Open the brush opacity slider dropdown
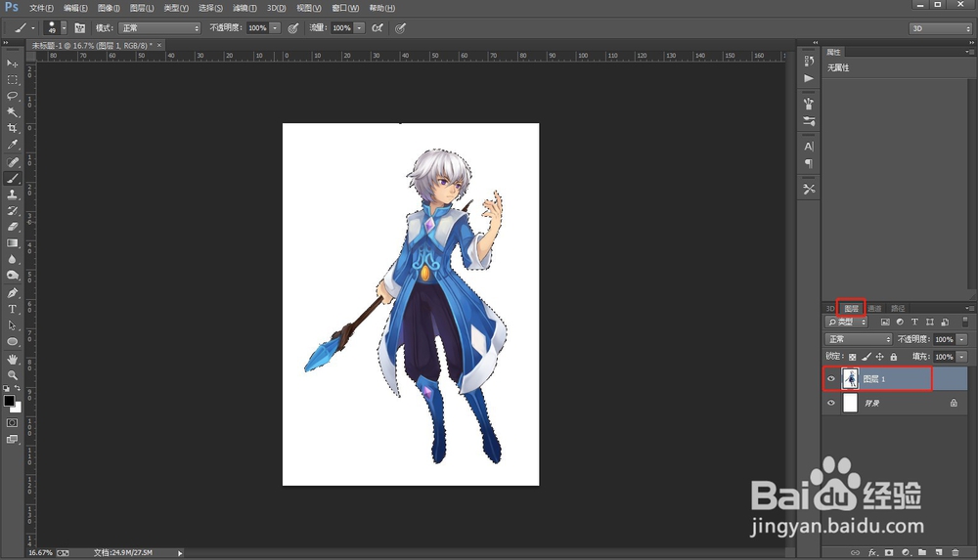The height and width of the screenshot is (560, 978). (x=275, y=28)
